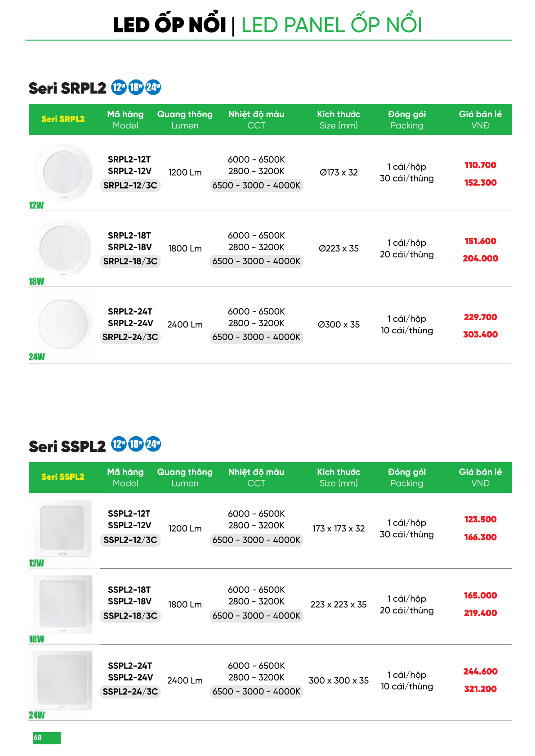Click price 321.200 in SSPL2 table
535x756 pixels.
[480, 689]
